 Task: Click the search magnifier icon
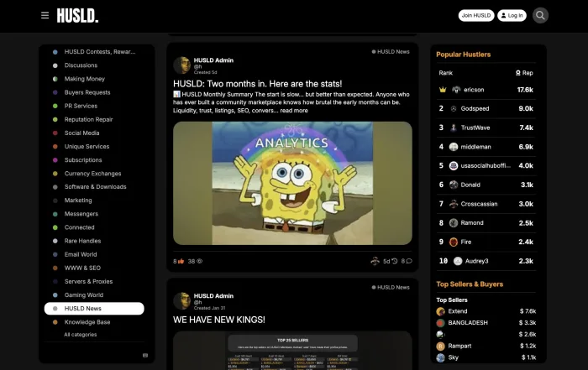coord(540,15)
